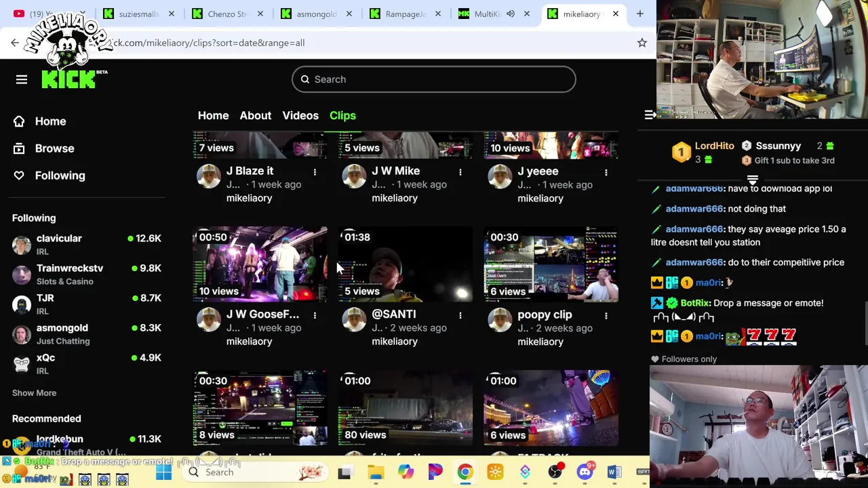868x488 pixels.
Task: Open clavicular's channel in the Following list
Action: [x=87, y=245]
